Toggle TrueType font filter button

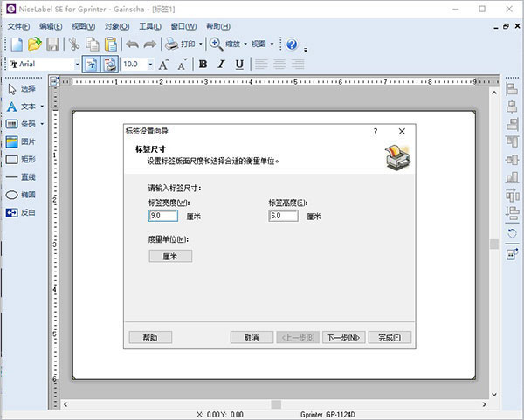(x=91, y=64)
